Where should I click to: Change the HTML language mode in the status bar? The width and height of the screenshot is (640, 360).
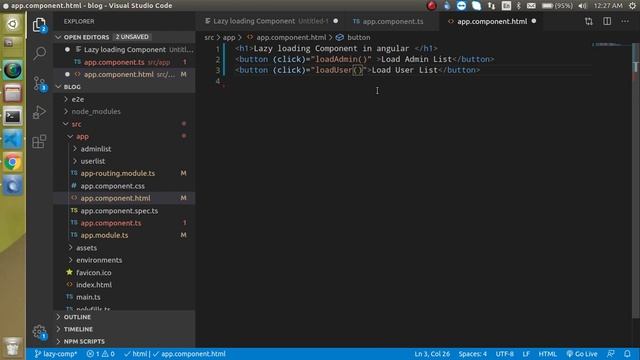[547, 354]
